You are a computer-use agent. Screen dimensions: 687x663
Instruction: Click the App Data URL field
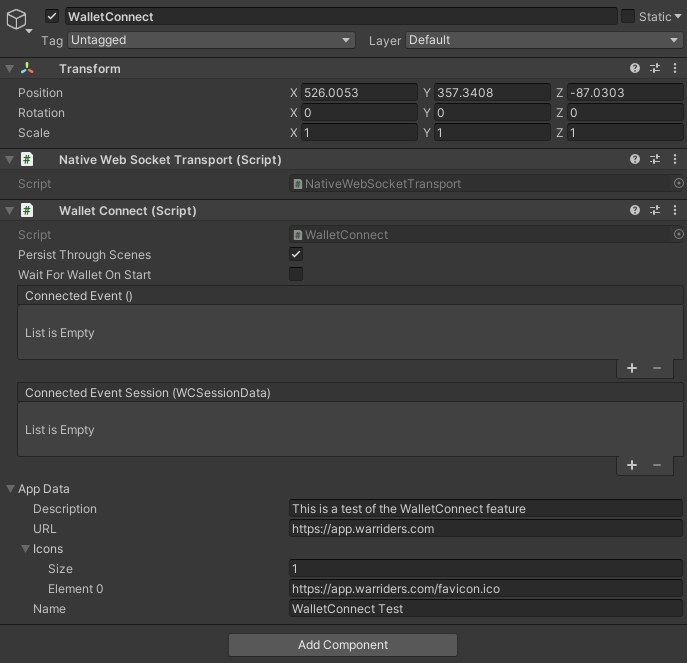pyautogui.click(x=485, y=528)
